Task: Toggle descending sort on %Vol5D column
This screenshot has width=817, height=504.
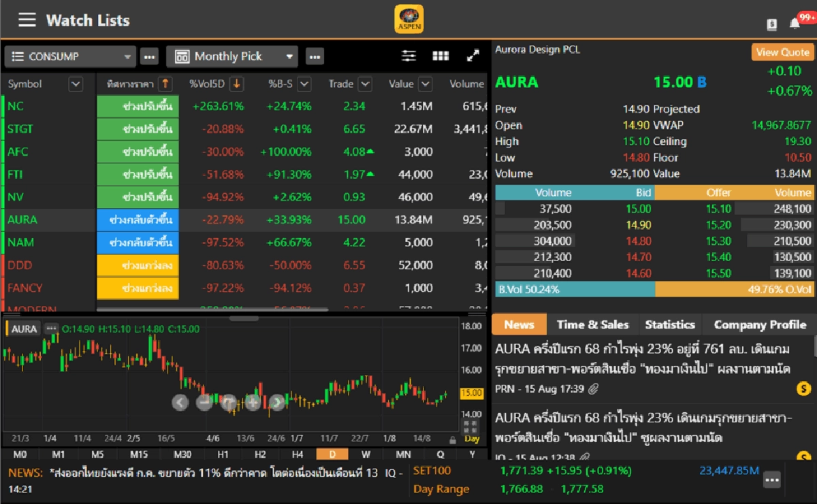Action: pyautogui.click(x=236, y=84)
